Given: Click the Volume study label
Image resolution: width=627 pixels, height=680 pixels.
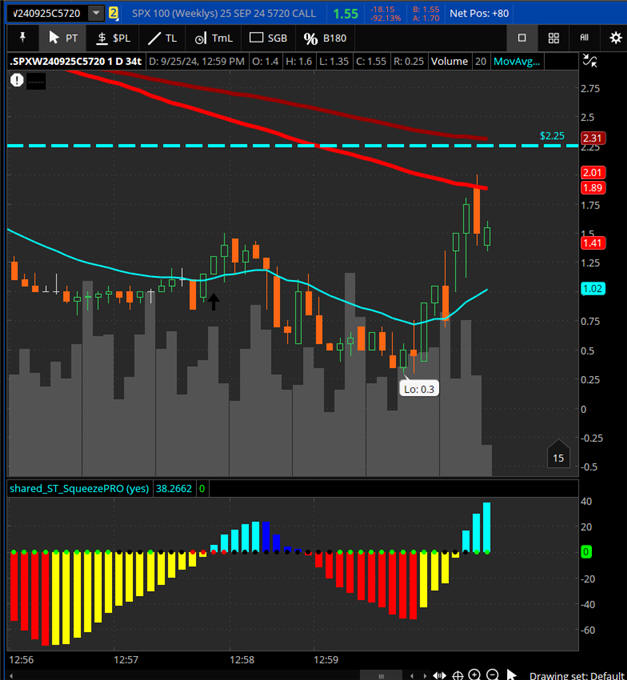Looking at the screenshot, I should 449,62.
